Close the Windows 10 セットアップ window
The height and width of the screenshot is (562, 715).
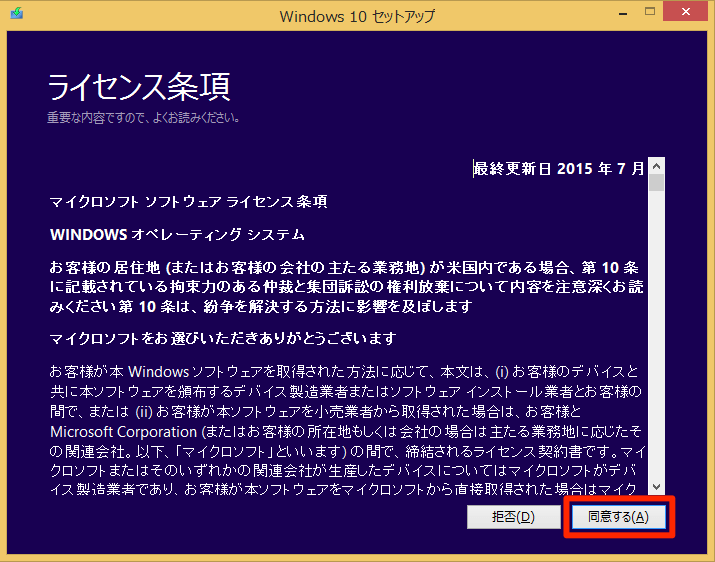[x=686, y=12]
